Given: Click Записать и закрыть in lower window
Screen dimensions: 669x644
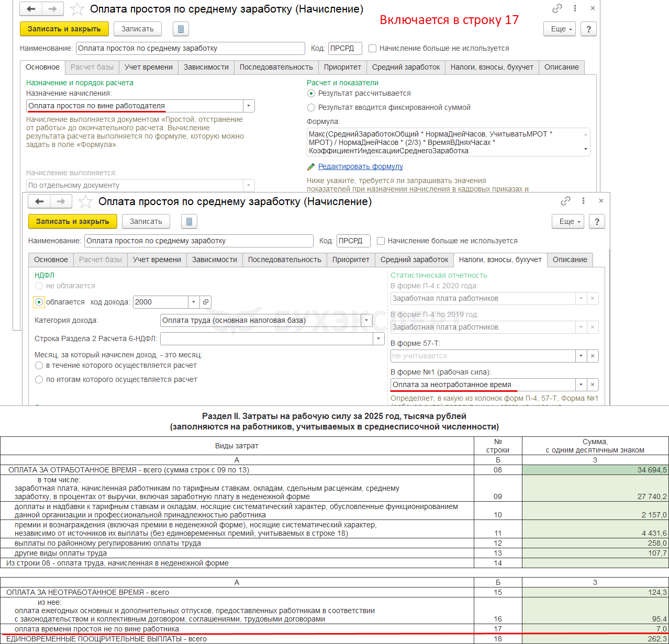Looking at the screenshot, I should (x=73, y=221).
